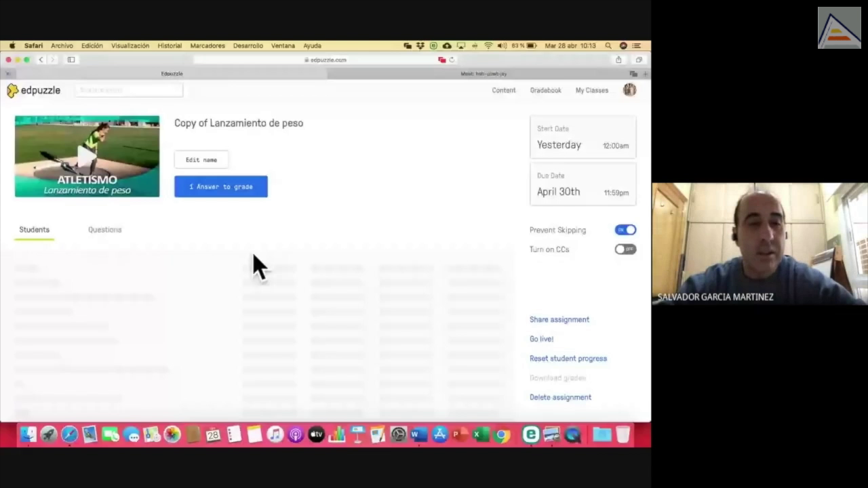868x488 pixels.
Task: Open Apple TV from the Dock
Action: [316, 434]
